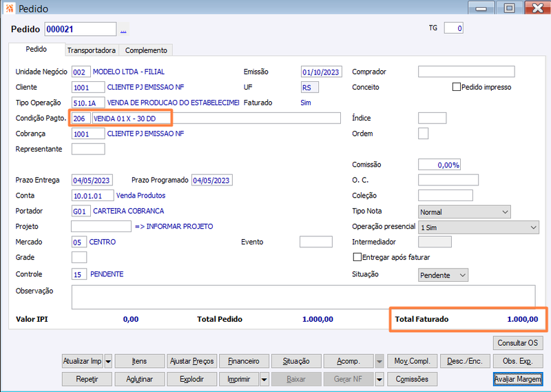551x392 pixels.
Task: Click the Índice input field
Action: (x=433, y=118)
